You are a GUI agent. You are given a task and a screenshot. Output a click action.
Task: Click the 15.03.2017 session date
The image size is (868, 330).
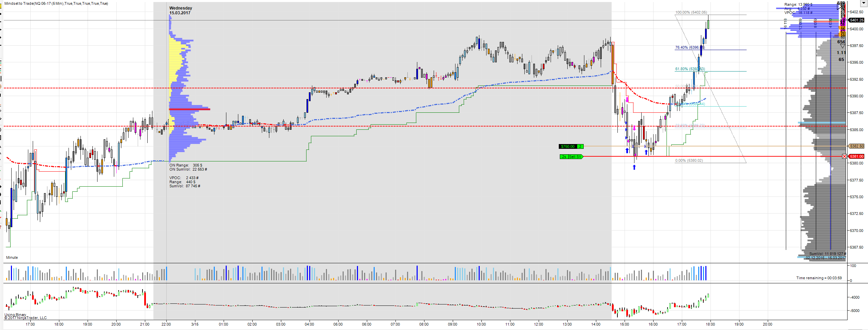click(x=180, y=13)
